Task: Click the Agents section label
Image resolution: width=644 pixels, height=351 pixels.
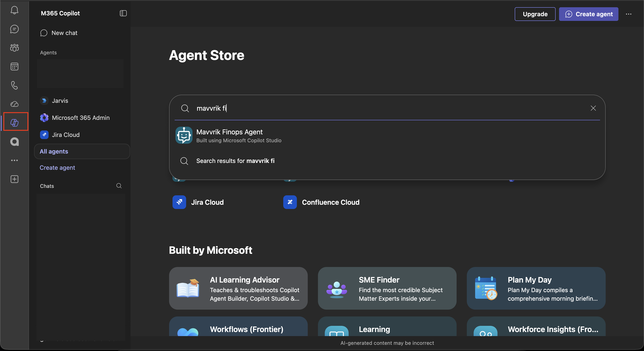Action: click(x=48, y=53)
